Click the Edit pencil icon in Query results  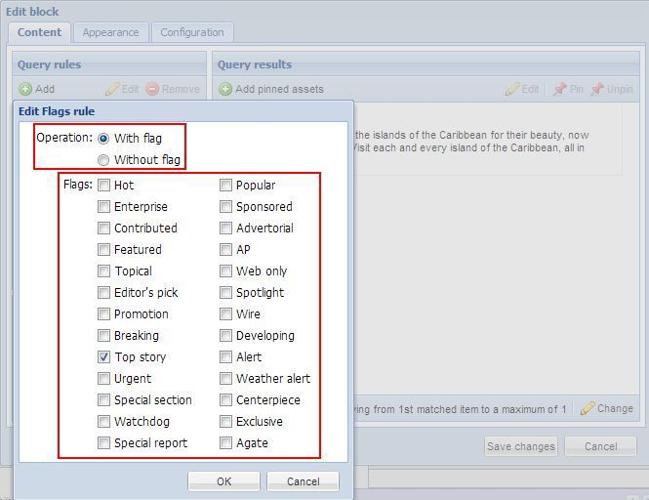[512, 89]
